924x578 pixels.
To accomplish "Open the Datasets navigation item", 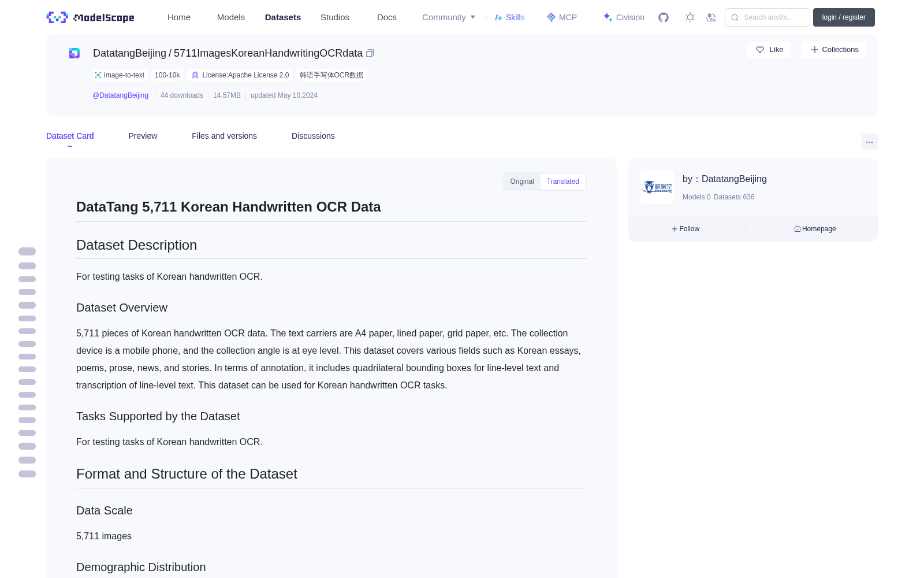I will point(283,17).
